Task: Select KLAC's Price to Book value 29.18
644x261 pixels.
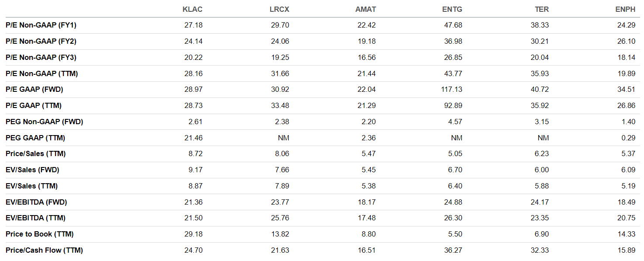Action: pos(193,234)
